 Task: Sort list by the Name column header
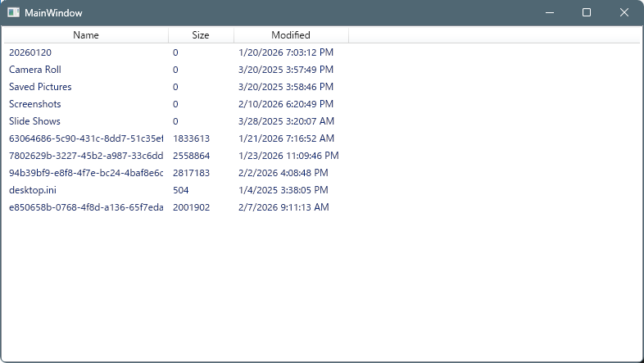tap(85, 35)
